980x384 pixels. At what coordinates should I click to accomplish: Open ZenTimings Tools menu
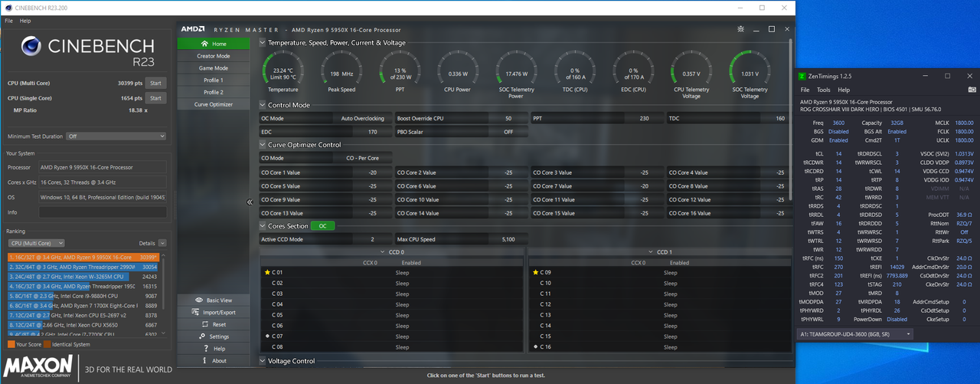pyautogui.click(x=823, y=90)
